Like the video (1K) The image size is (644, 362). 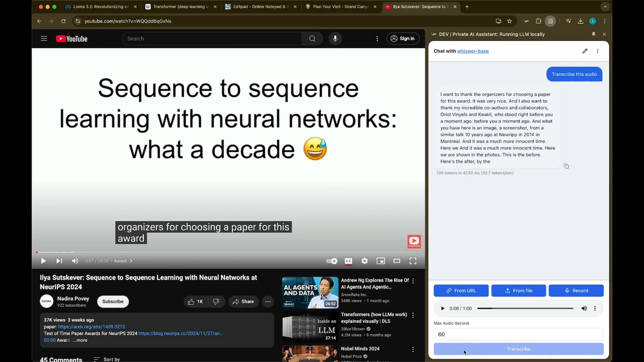click(195, 301)
